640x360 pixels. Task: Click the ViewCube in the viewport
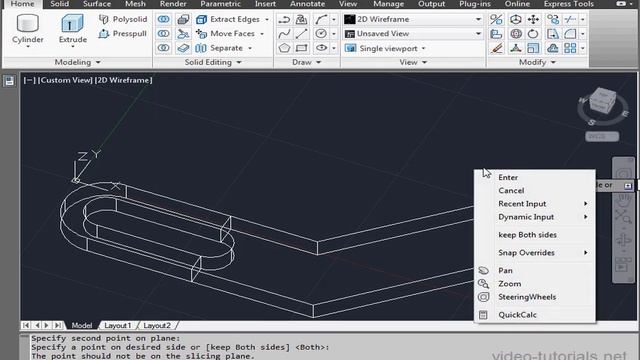point(602,101)
